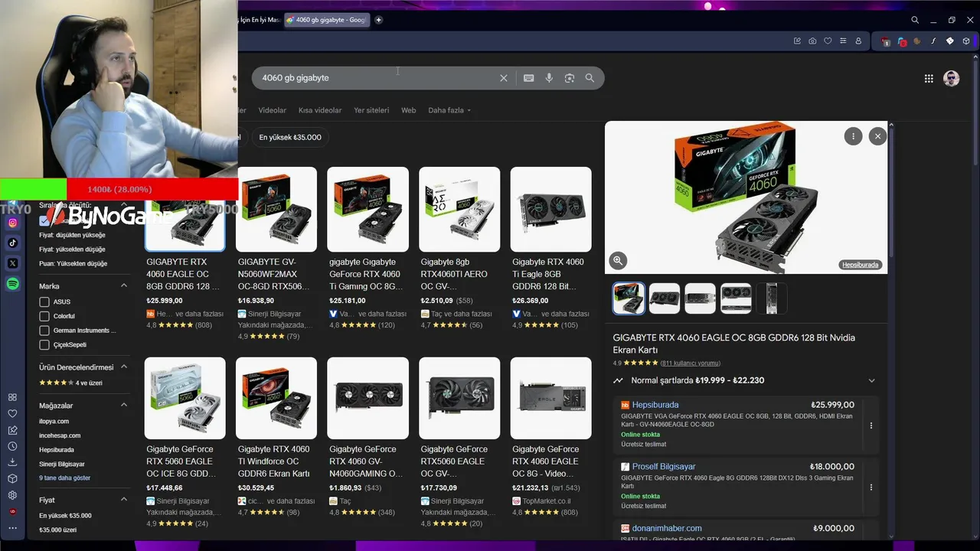Screen dimensions: 980x551
Task: Close the product detail panel
Action: click(877, 136)
